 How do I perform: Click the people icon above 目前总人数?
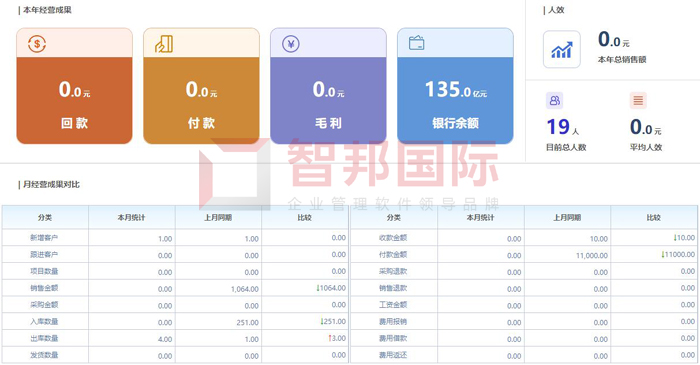[554, 100]
